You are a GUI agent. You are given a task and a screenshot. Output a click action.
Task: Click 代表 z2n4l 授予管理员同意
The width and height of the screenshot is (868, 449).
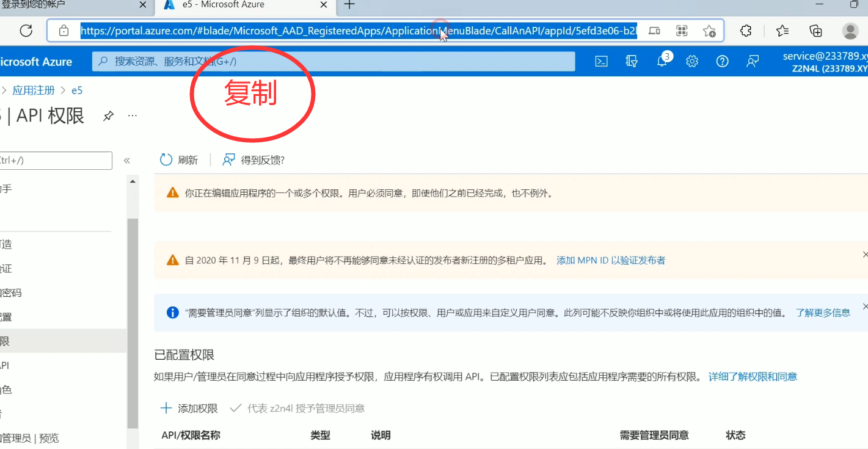pos(297,408)
